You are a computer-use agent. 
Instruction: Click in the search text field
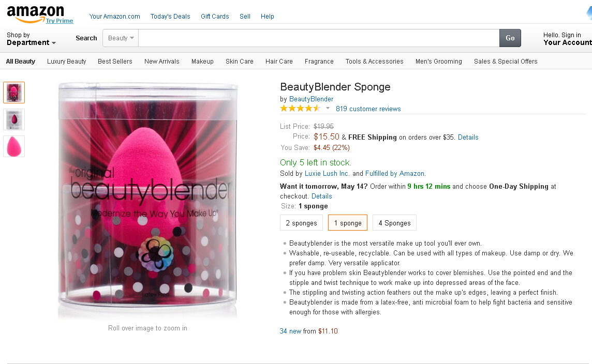318,38
